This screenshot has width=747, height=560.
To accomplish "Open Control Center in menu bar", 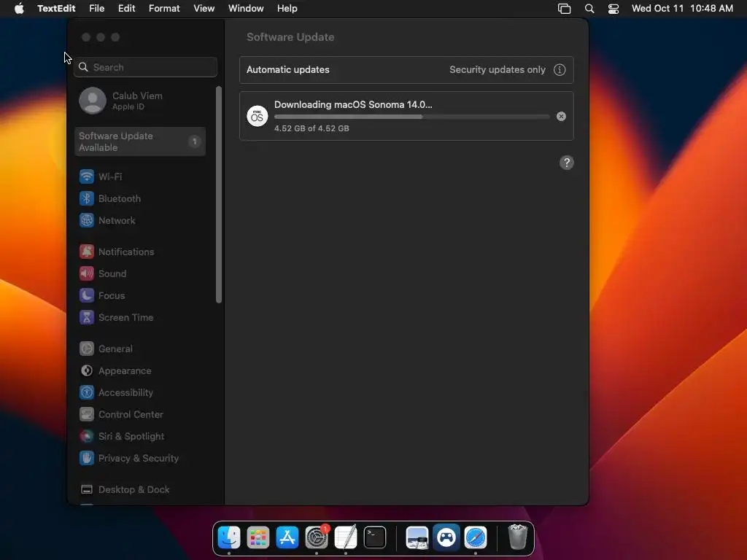I will pos(614,9).
